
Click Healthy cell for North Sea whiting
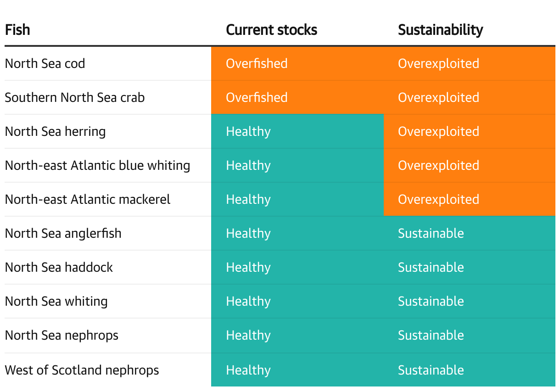click(x=248, y=301)
